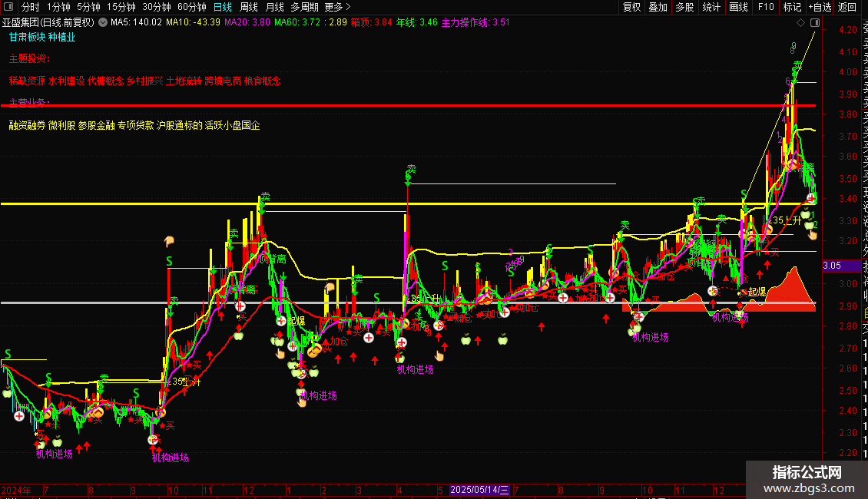Switch to 分时 intraday view
868x499 pixels.
click(31, 7)
